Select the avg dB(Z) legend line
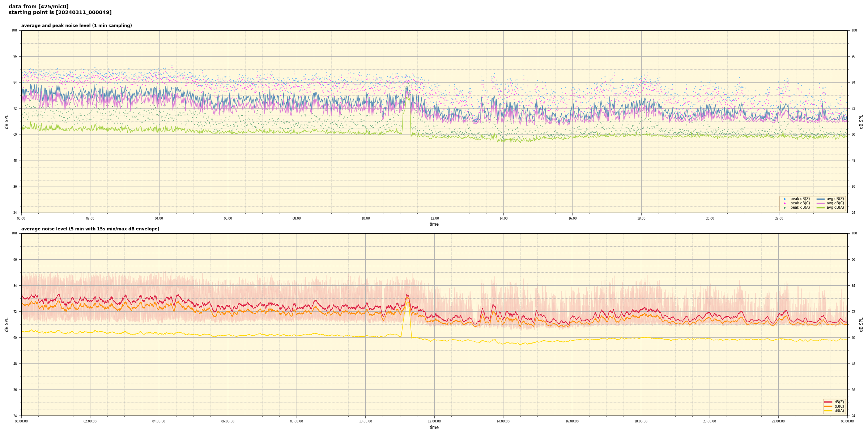868x434 pixels. 820,199
